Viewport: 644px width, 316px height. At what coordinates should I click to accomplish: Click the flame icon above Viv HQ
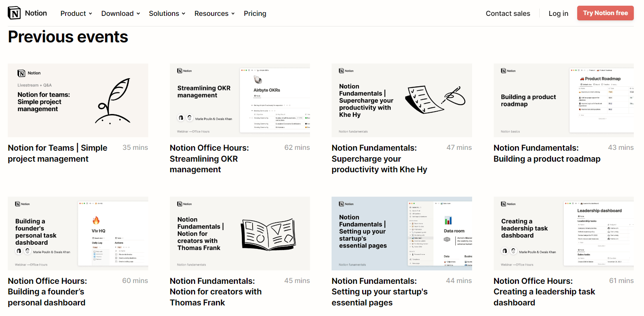[x=96, y=220]
